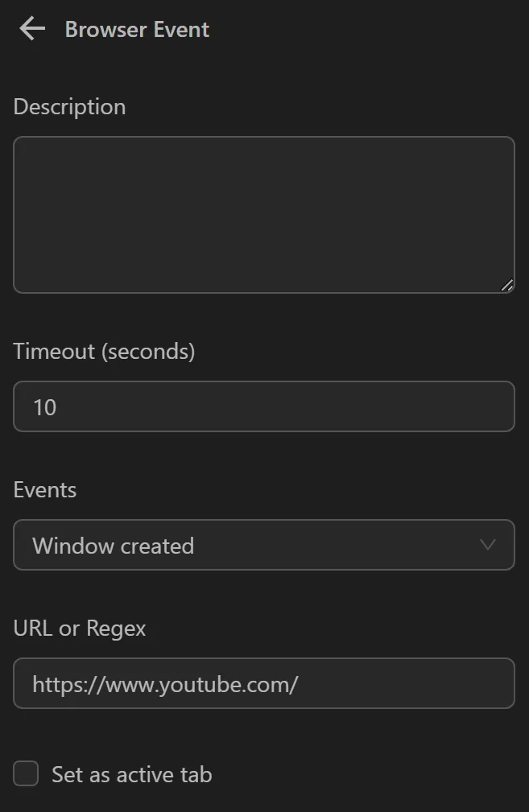Choose a different event from the Events combo box
This screenshot has height=812, width=529.
264,545
